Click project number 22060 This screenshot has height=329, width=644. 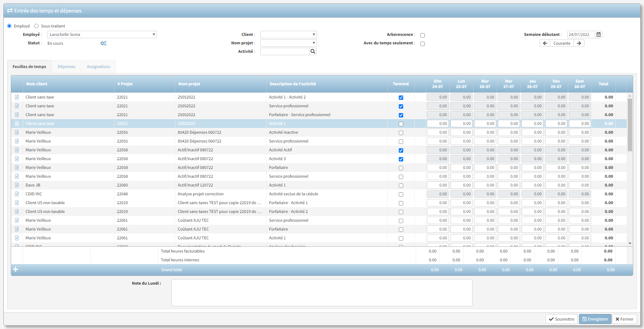pyautogui.click(x=122, y=185)
